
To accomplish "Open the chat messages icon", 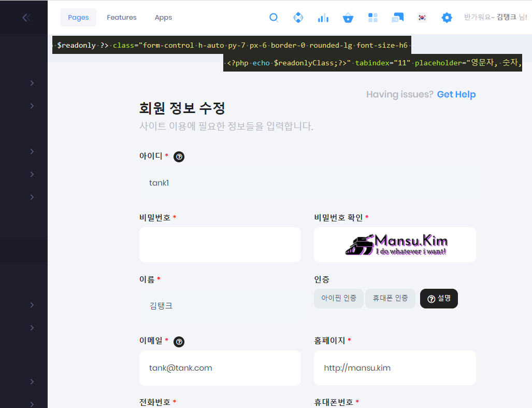I will coord(397,18).
